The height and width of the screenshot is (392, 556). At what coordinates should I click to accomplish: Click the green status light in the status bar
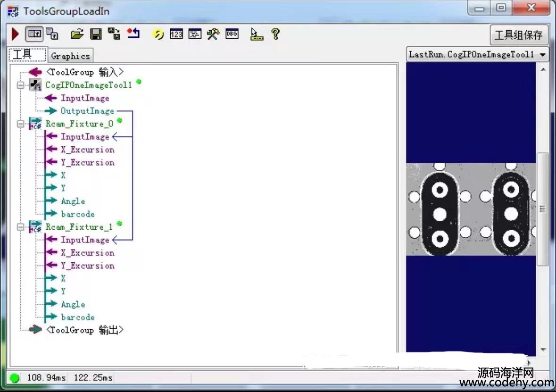pos(15,378)
